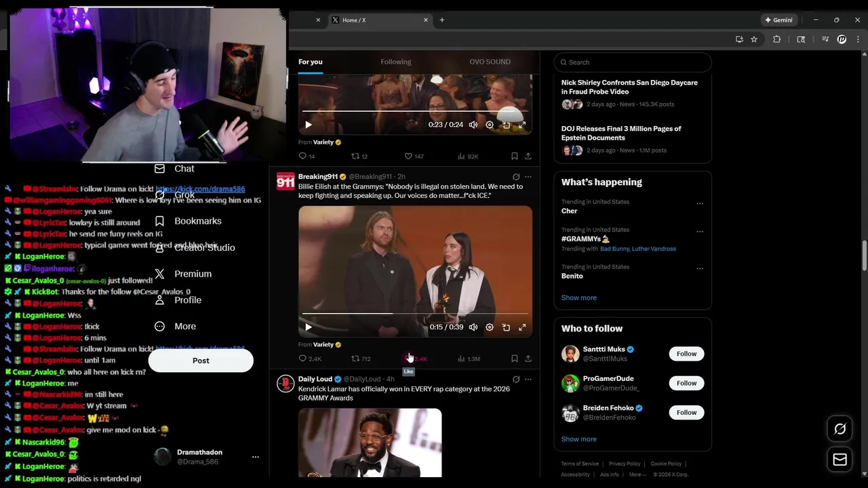868x488 pixels.
Task: Click the Post button
Action: click(201, 361)
